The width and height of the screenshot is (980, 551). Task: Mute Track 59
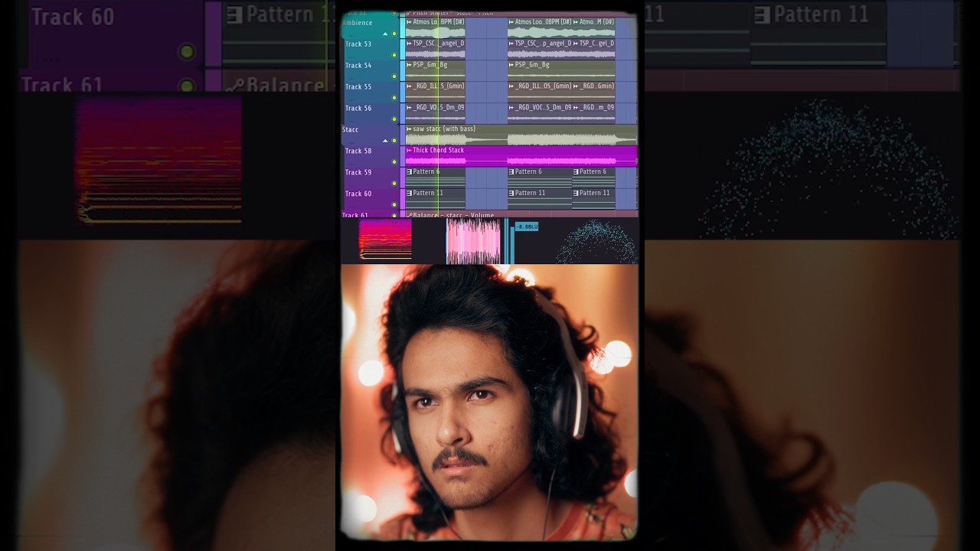[395, 184]
